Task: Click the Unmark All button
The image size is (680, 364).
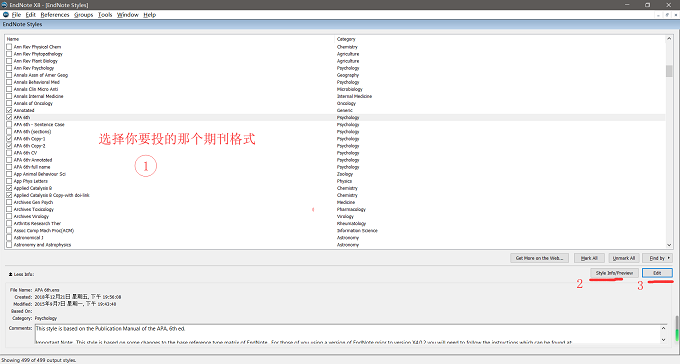Action: point(624,258)
